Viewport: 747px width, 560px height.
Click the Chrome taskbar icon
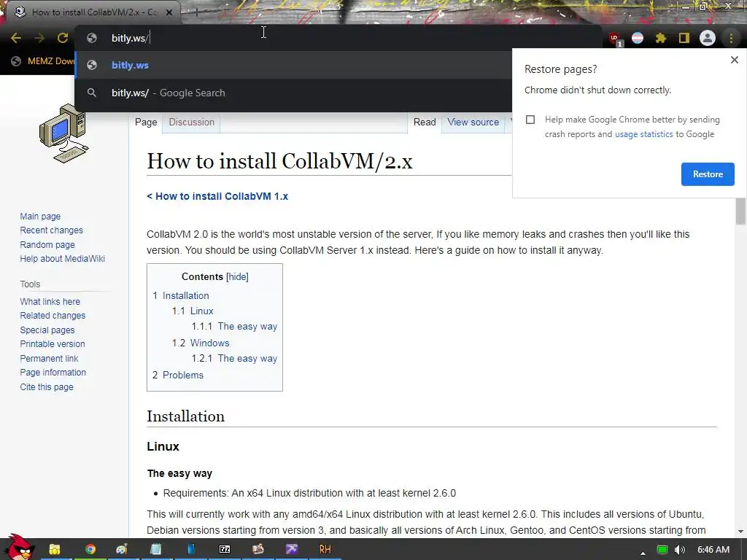(x=90, y=550)
